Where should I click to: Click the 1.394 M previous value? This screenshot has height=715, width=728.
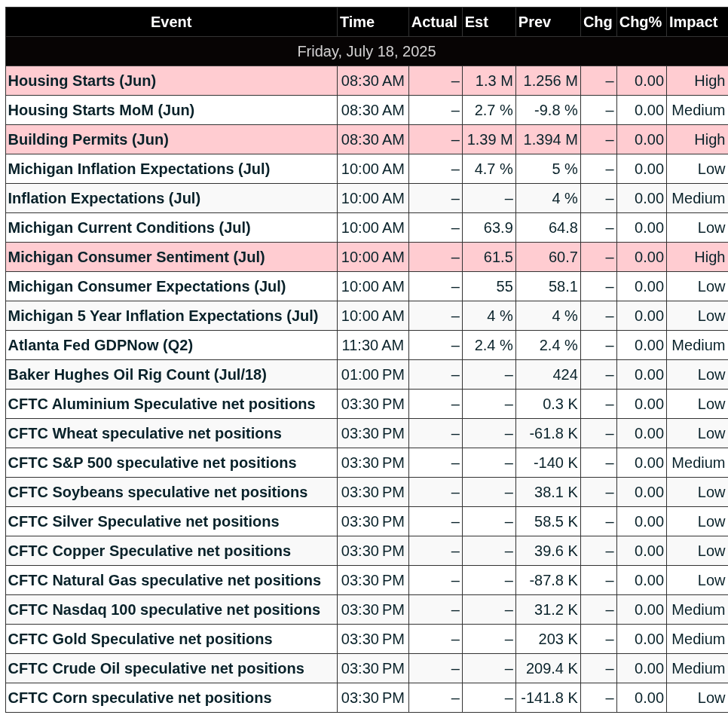point(550,139)
